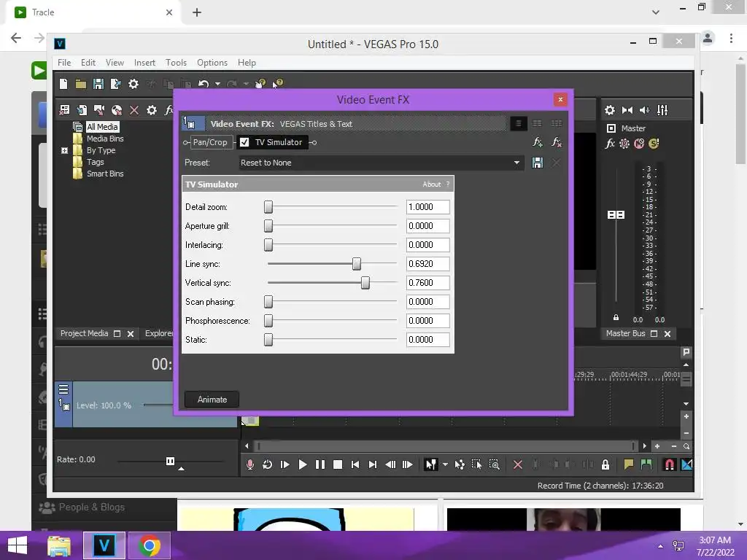Click Go to End in the transport
This screenshot has height=560, width=747.
[x=373, y=464]
